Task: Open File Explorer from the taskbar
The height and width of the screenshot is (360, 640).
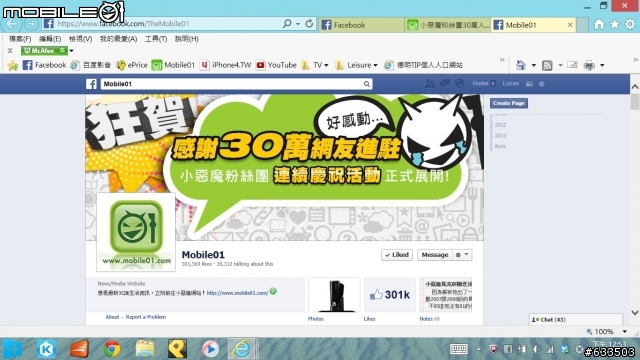Action: coord(144,349)
